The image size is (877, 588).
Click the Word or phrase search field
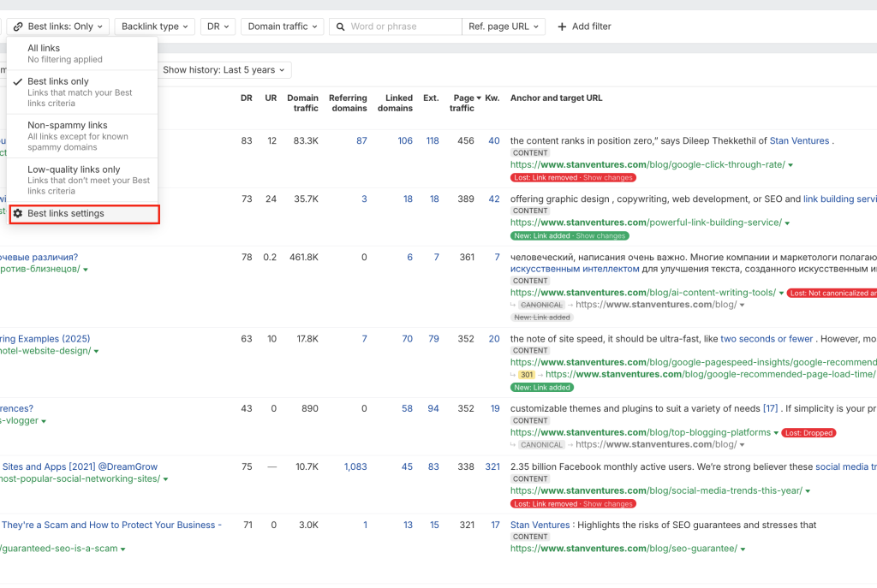(403, 27)
